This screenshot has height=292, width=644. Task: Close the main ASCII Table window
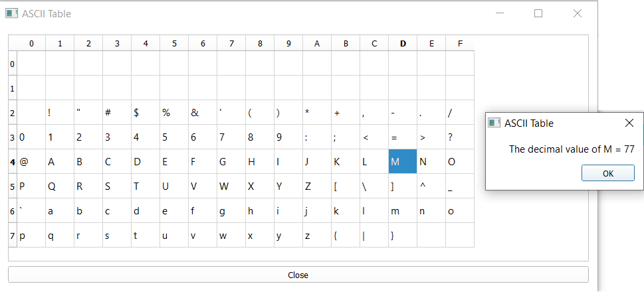tap(577, 13)
